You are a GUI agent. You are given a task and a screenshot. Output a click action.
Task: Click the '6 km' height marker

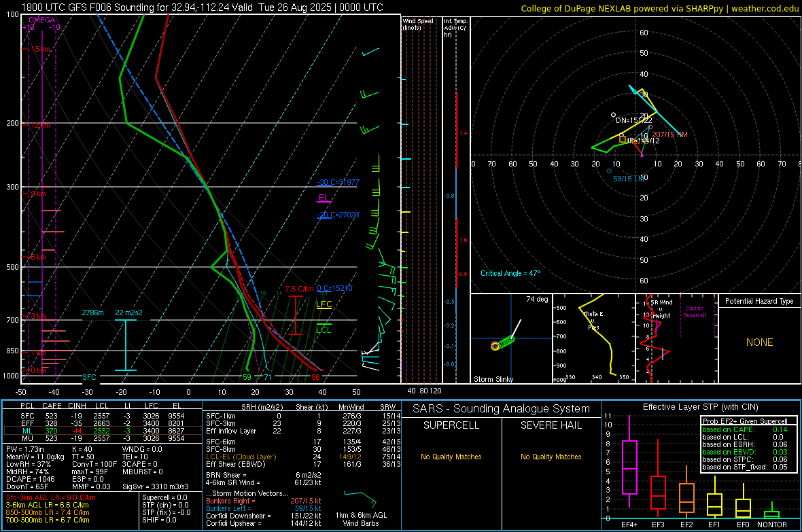[x=38, y=257]
